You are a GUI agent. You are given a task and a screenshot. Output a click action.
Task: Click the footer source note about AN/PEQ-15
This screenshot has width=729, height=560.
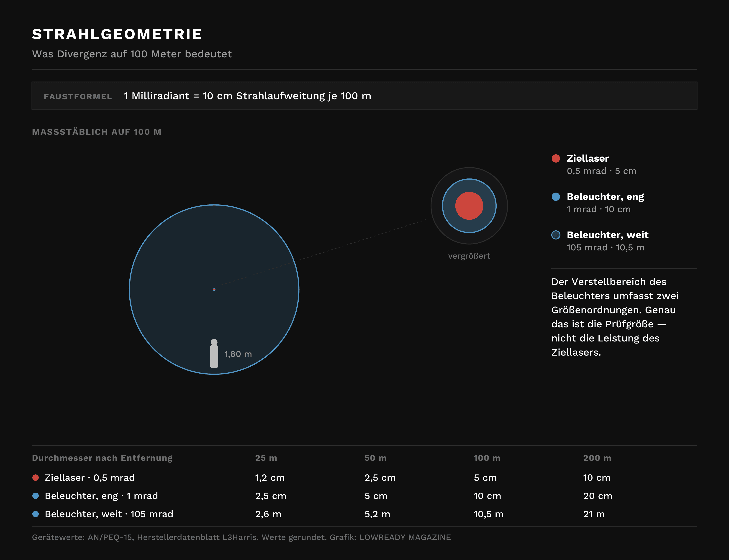241,537
